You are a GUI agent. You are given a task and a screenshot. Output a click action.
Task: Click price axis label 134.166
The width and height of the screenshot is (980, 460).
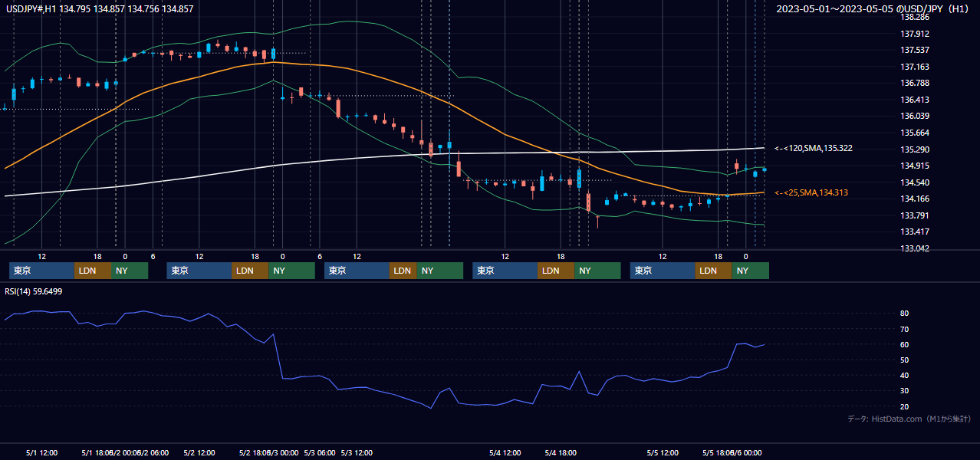coord(915,199)
